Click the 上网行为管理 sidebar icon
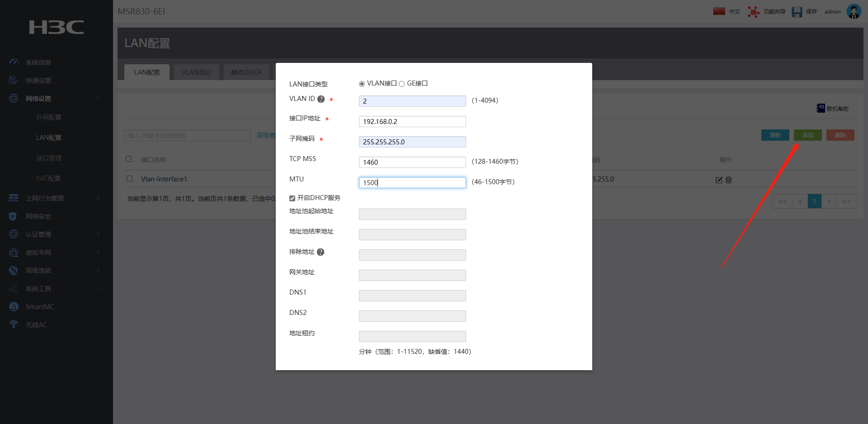The width and height of the screenshot is (868, 424). tap(14, 198)
